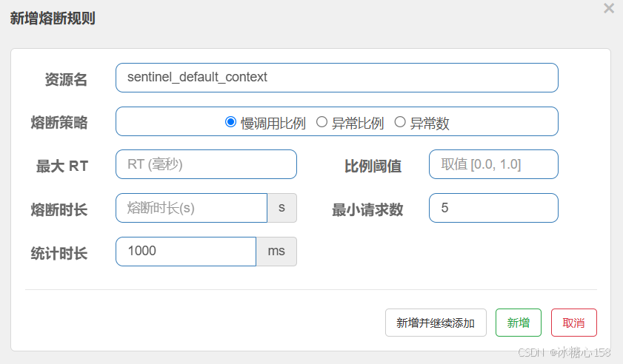Screen dimensions: 623x364
Task: Click the 最小请求数 field showing 5
Action: (493, 208)
